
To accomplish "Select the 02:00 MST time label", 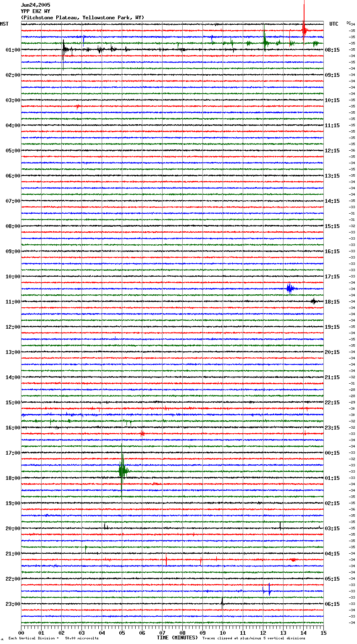I will click(x=13, y=75).
